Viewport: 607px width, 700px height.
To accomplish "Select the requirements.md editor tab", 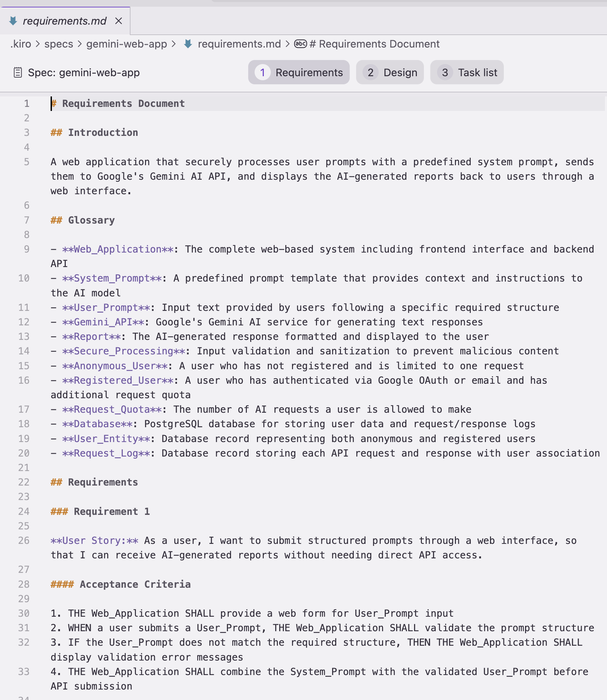I will click(x=64, y=21).
